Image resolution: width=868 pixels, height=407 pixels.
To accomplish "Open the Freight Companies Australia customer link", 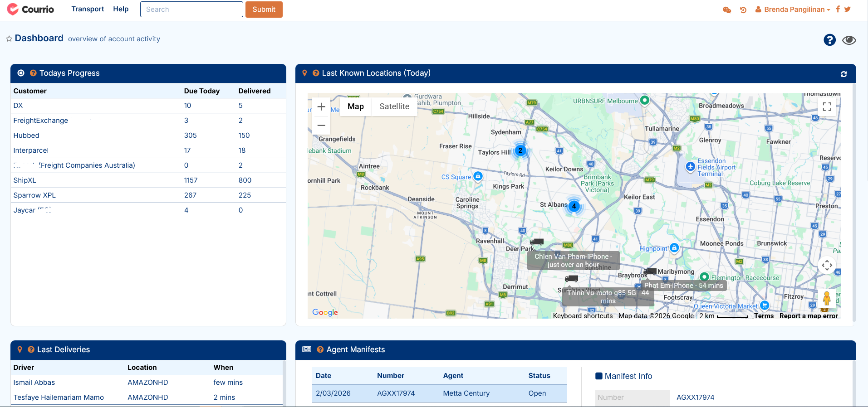I will pyautogui.click(x=74, y=165).
